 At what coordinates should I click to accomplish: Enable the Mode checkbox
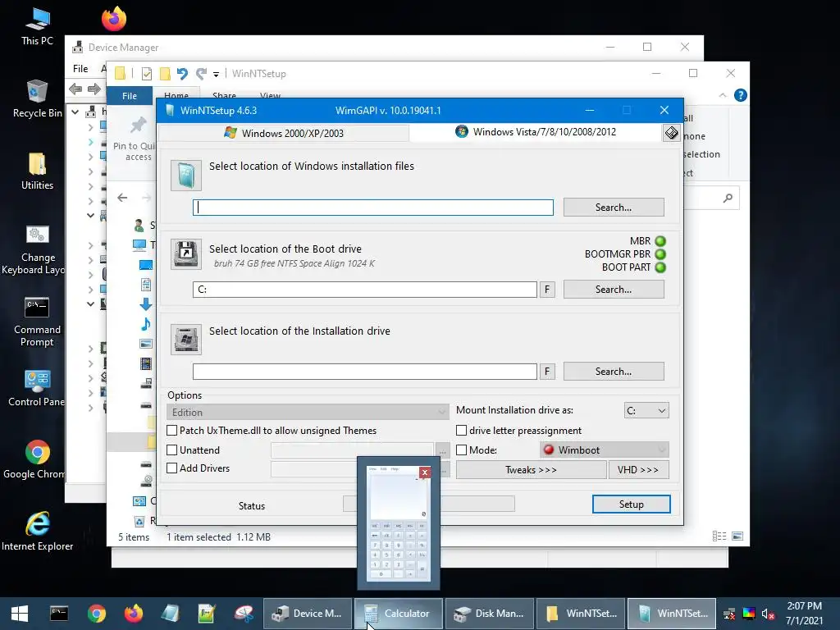click(461, 450)
